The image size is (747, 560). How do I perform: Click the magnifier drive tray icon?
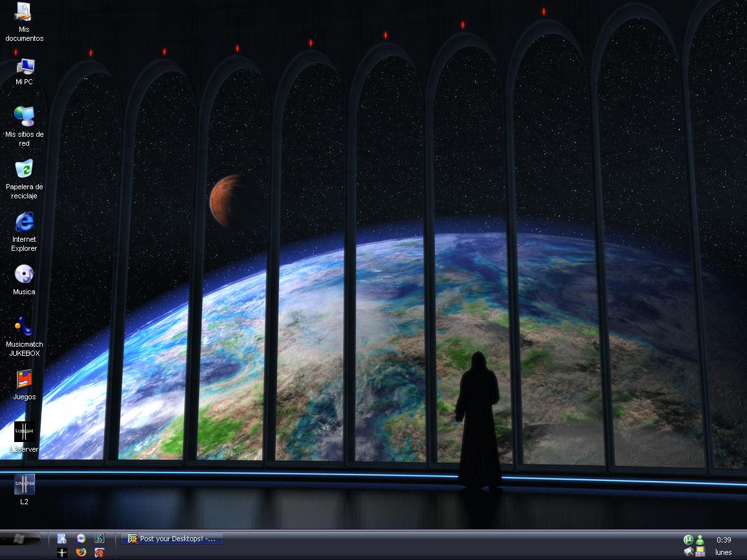click(x=688, y=552)
